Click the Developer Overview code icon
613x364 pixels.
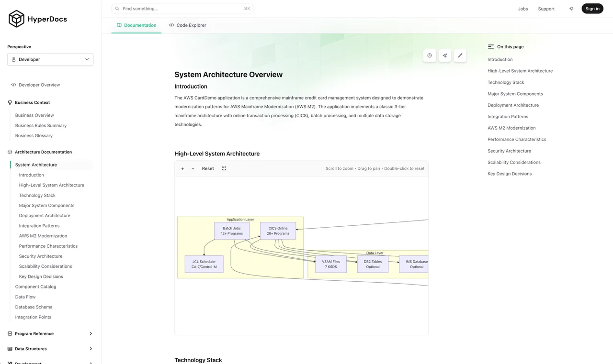point(13,85)
